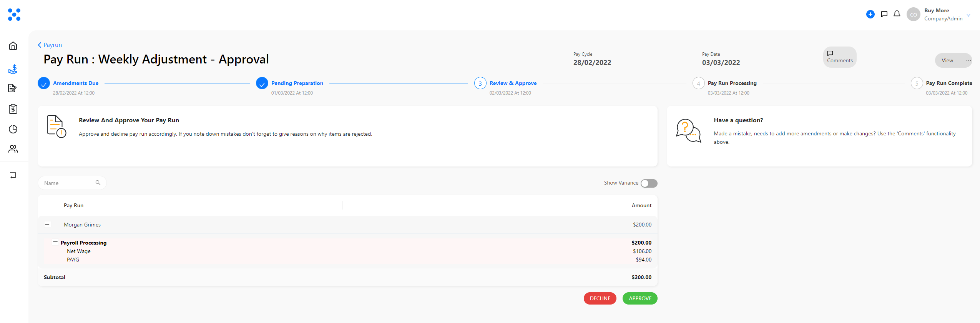Viewport: 980px width, 323px height.
Task: Click the Name search field
Action: pos(72,183)
